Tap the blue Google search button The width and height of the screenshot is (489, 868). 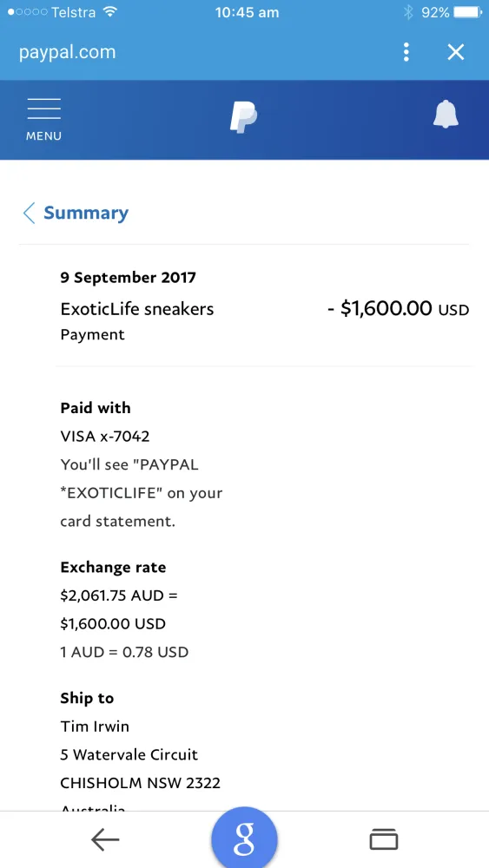pyautogui.click(x=244, y=838)
